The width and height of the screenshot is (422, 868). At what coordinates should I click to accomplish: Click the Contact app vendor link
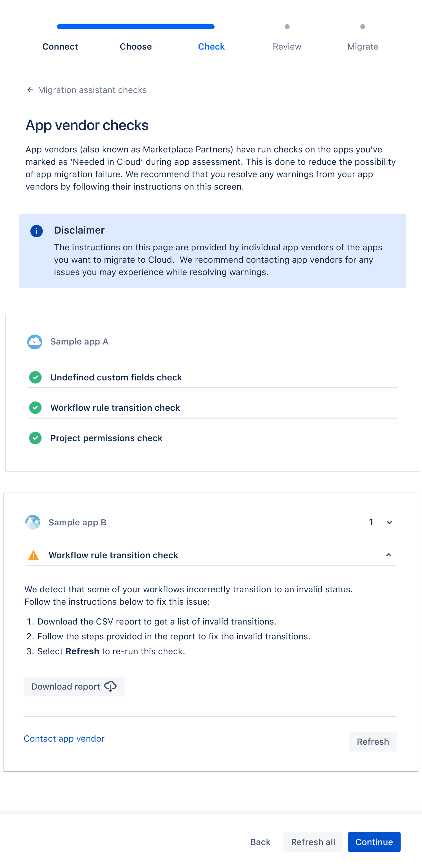pyautogui.click(x=64, y=738)
